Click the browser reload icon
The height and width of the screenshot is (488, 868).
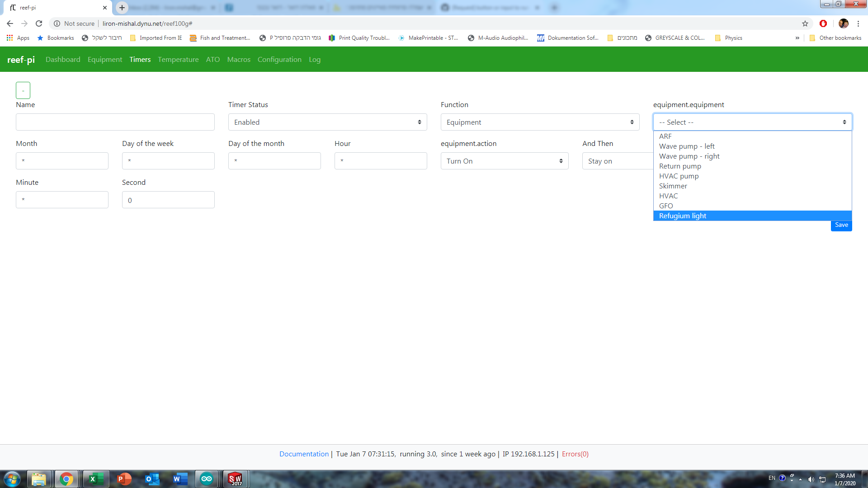(x=39, y=23)
